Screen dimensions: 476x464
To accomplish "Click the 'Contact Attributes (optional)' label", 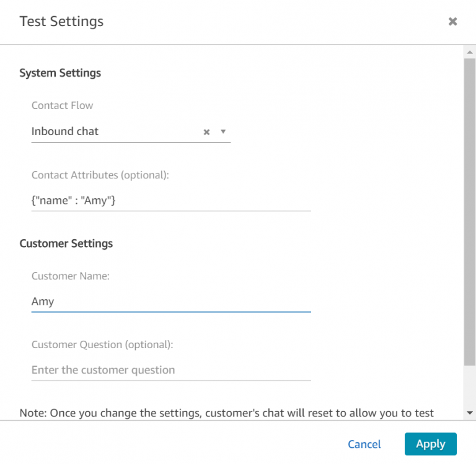I will coord(100,175).
